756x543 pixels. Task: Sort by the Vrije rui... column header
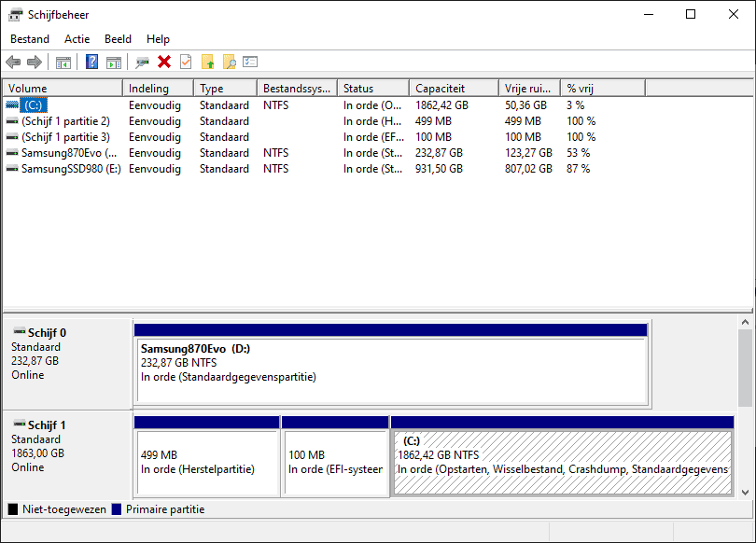(x=529, y=89)
